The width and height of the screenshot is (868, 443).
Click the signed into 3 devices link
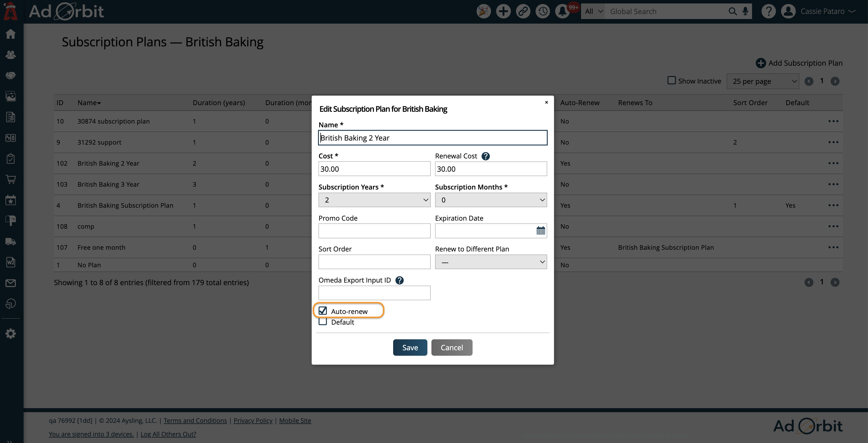point(91,434)
